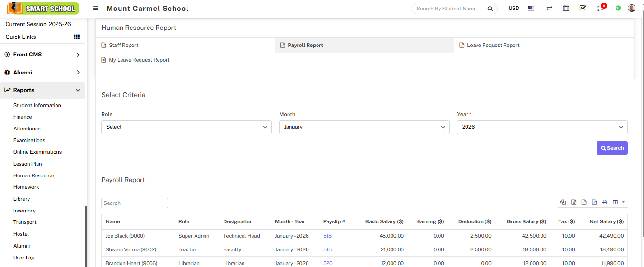Open the user profile avatar
The image size is (644, 267).
(x=632, y=8)
